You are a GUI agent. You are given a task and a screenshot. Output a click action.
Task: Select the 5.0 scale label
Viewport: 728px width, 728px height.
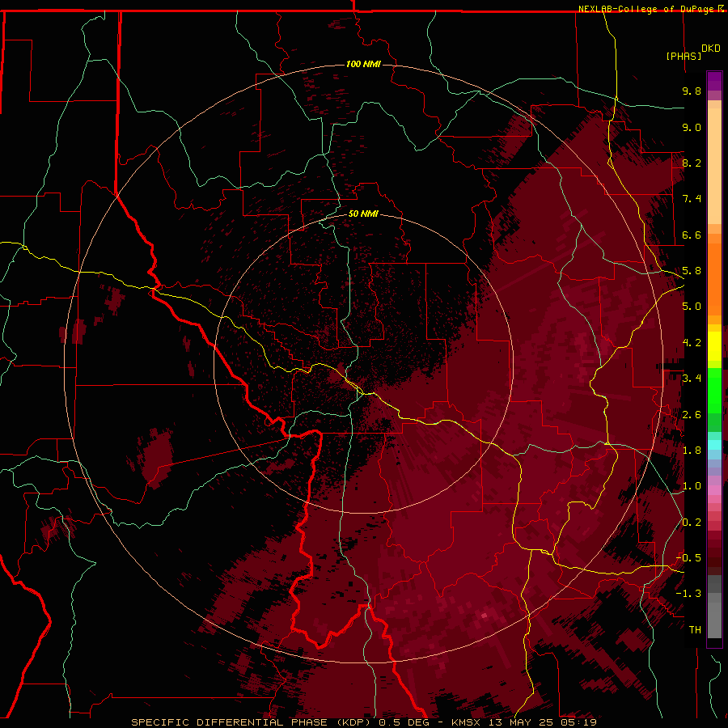coord(692,307)
